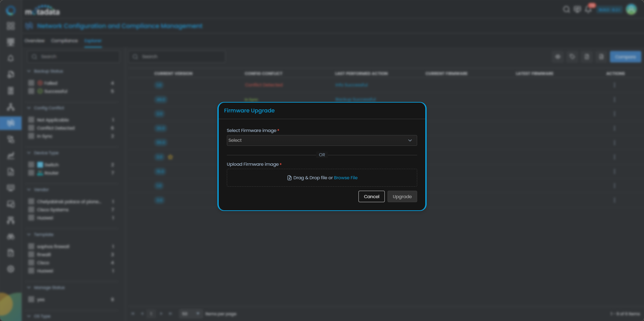Open the notifications bell icon
Viewport: 644px width, 321px height.
(x=588, y=9)
